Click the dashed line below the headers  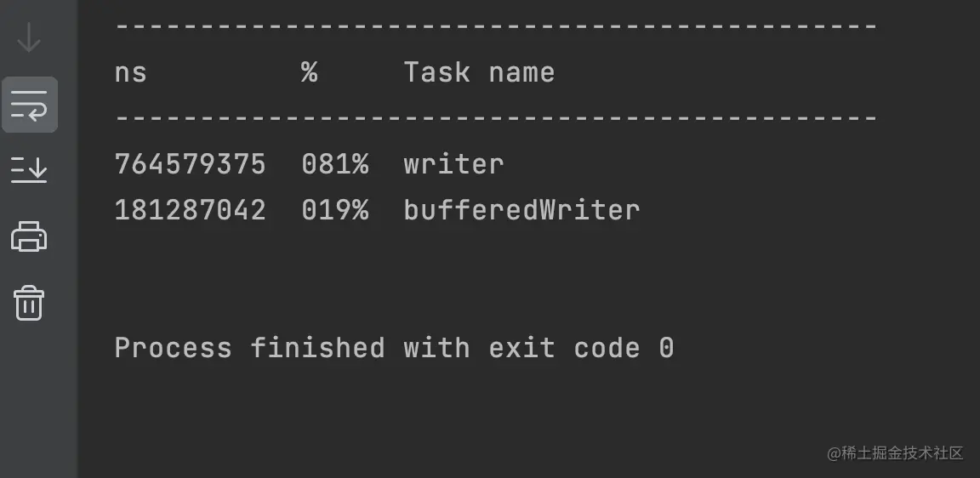click(496, 118)
